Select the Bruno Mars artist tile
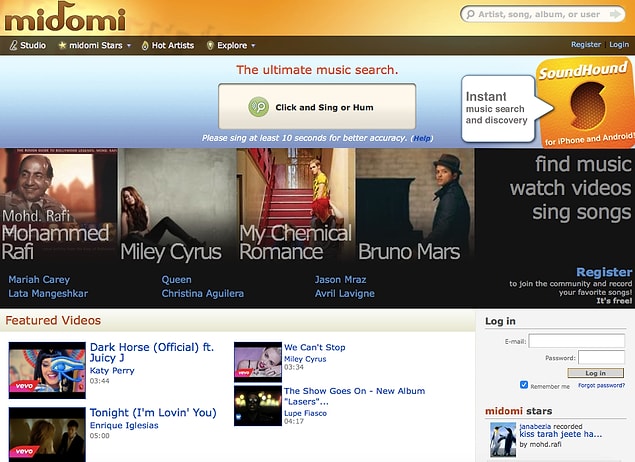635x462 pixels. point(415,206)
